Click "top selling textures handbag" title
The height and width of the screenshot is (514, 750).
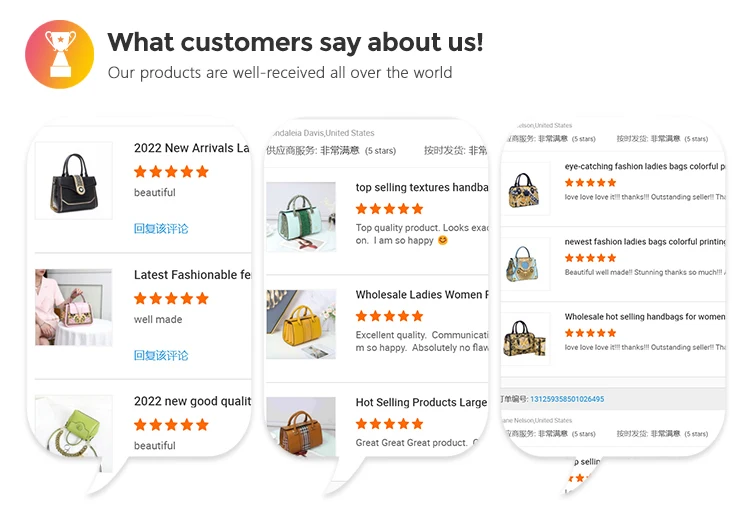pyautogui.click(x=421, y=188)
